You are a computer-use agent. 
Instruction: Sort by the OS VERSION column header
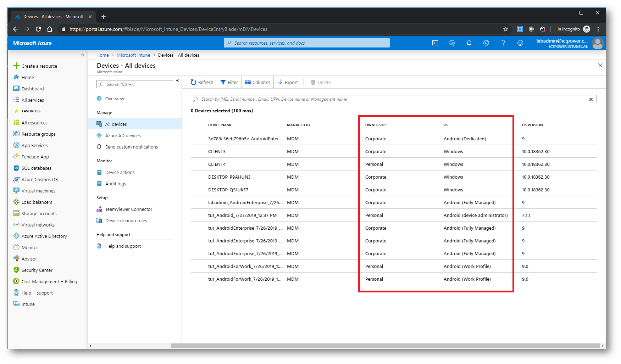click(532, 125)
